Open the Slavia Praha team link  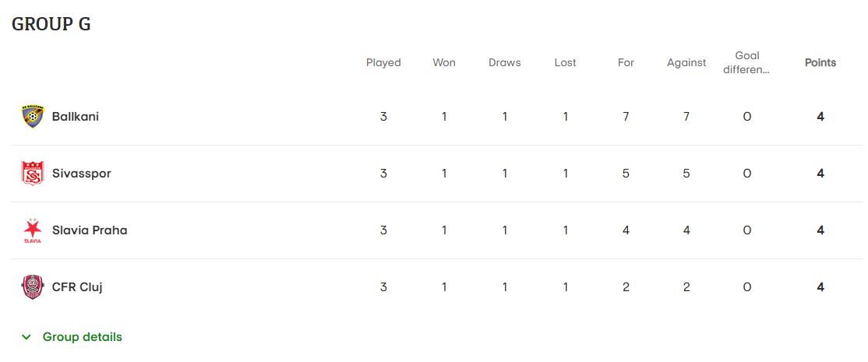click(90, 230)
